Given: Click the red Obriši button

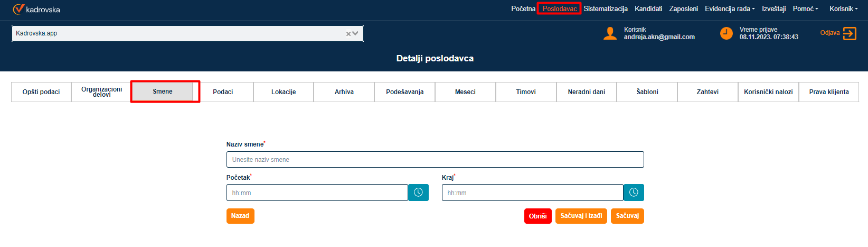Looking at the screenshot, I should pos(537,216).
